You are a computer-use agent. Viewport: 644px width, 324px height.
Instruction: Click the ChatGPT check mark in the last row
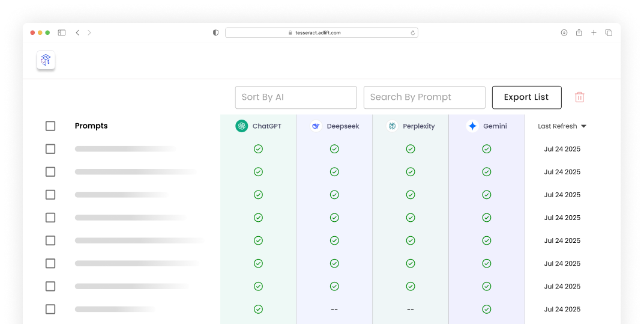point(258,309)
